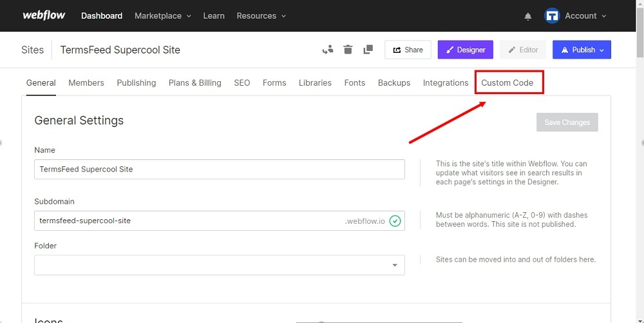
Task: Go to Dashboard
Action: point(102,15)
